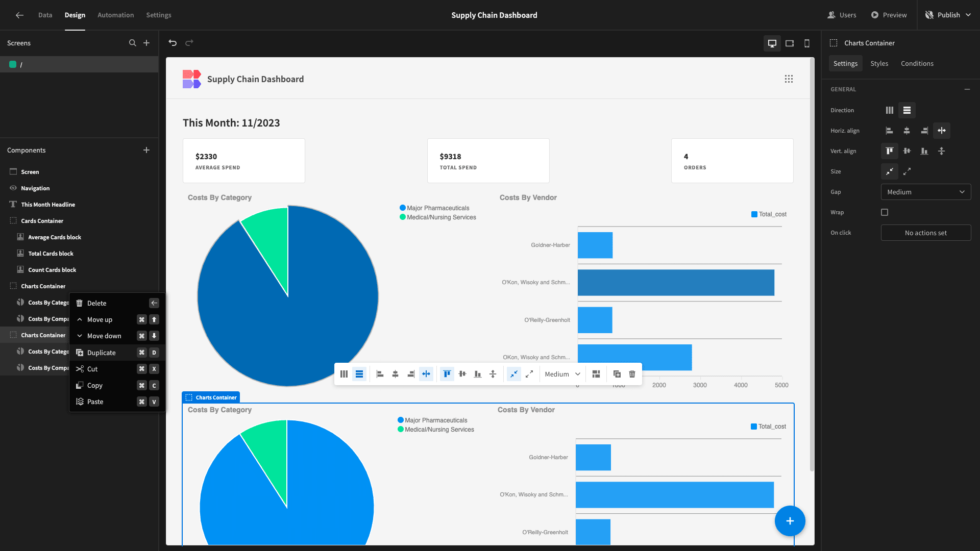Set Horiz. align to right
The height and width of the screenshot is (551, 980).
(x=924, y=131)
